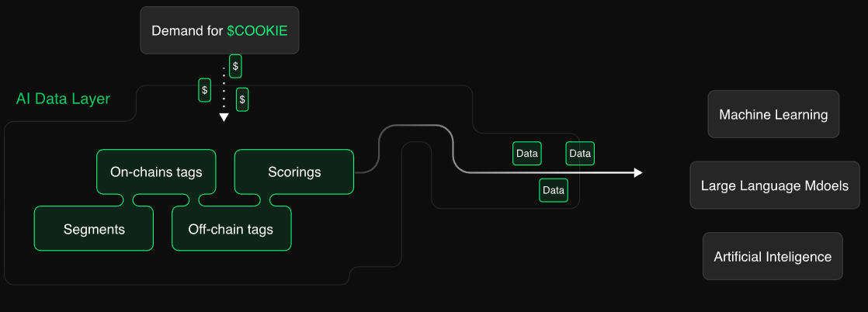This screenshot has width=868, height=312.
Task: Click the leftmost Data token
Action: (527, 154)
